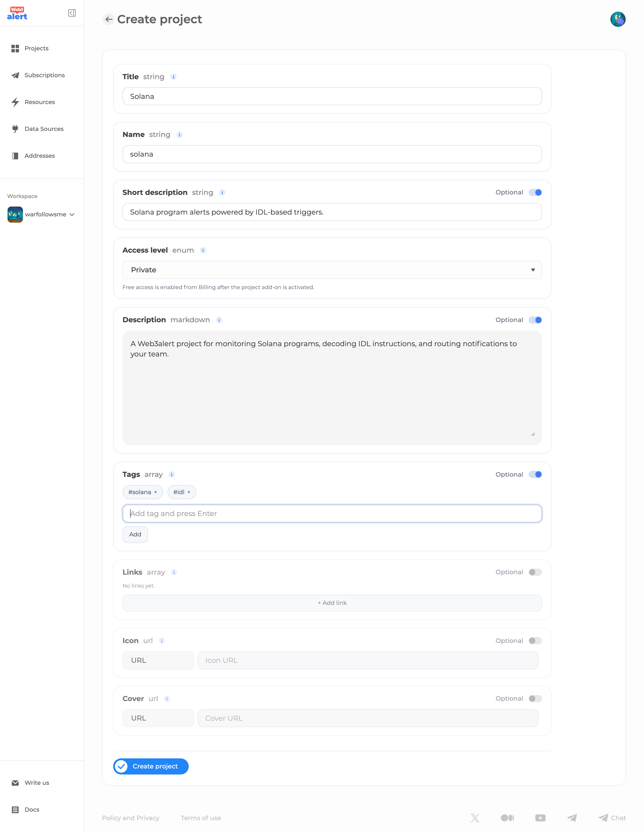Click the Write us envelope icon

(x=15, y=783)
